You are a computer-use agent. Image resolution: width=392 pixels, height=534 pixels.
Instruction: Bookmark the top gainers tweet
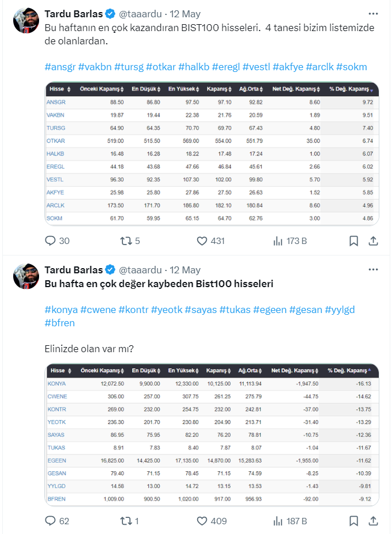(354, 241)
